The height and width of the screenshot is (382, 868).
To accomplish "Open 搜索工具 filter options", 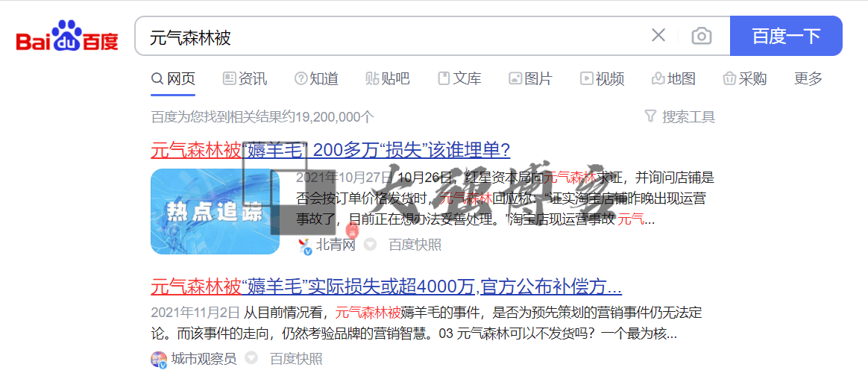I will (680, 117).
